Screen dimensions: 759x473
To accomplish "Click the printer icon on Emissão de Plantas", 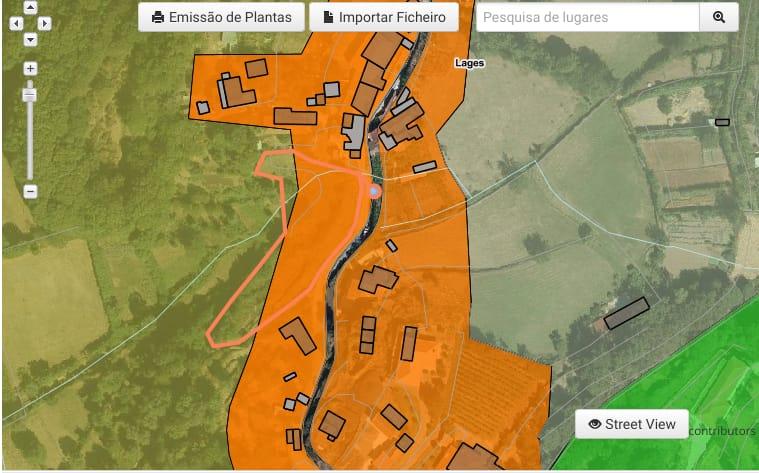I will (x=158, y=17).
